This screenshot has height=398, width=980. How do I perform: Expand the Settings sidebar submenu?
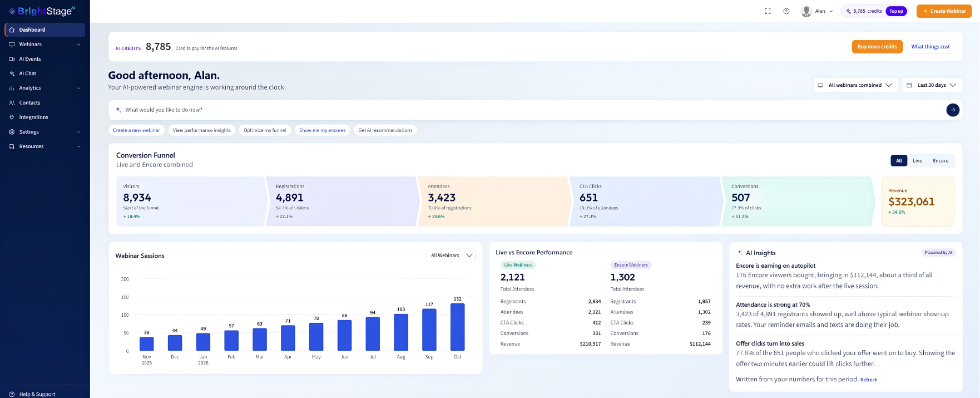click(78, 132)
